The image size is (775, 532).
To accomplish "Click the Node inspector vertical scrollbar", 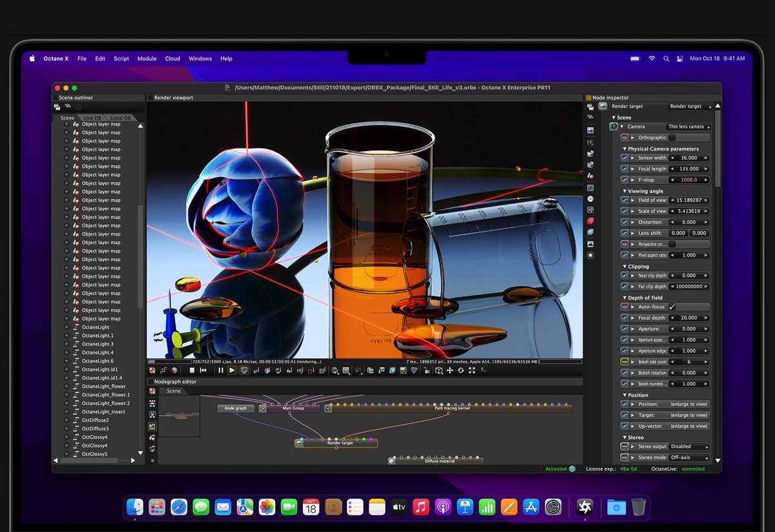I will coord(718,148).
